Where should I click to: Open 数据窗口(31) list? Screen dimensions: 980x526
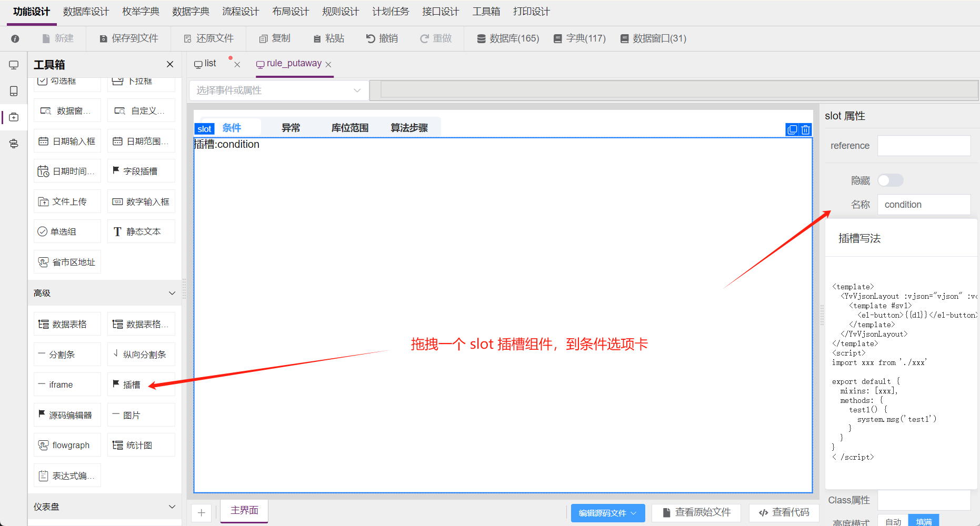653,38
